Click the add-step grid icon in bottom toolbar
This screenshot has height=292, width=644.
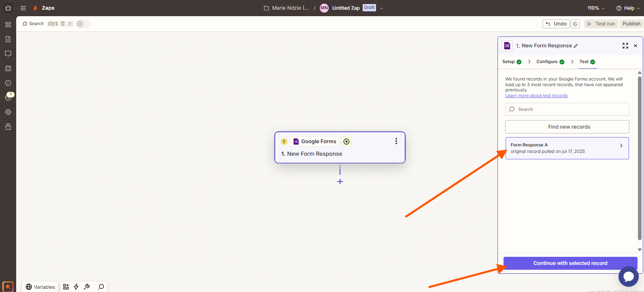pyautogui.click(x=66, y=287)
